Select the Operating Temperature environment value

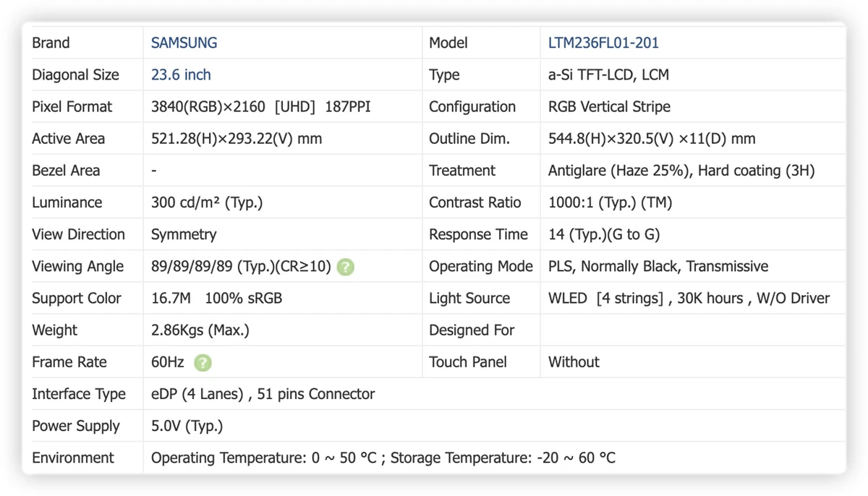tap(383, 458)
